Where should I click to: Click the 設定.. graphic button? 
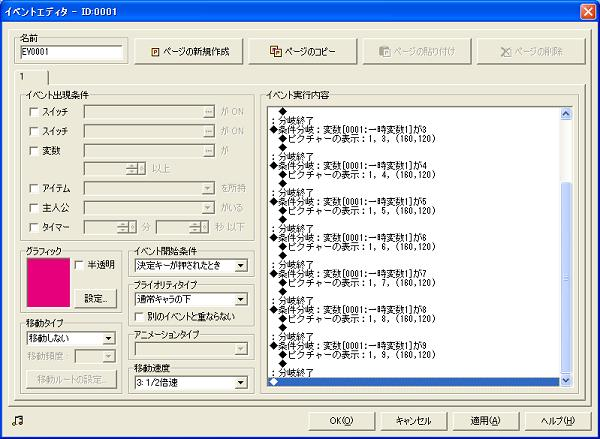coord(95,299)
